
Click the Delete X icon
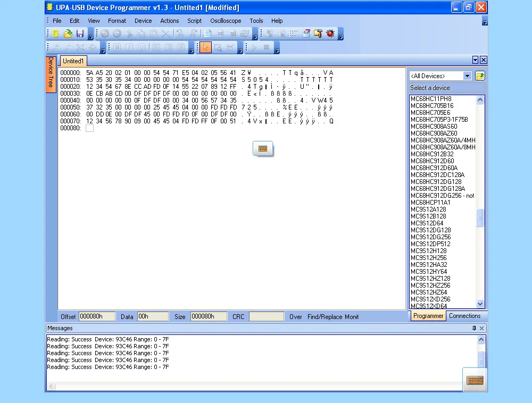click(x=166, y=33)
